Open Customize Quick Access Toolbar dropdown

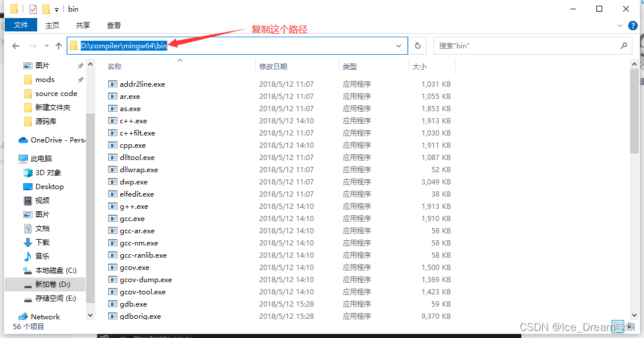(x=57, y=9)
